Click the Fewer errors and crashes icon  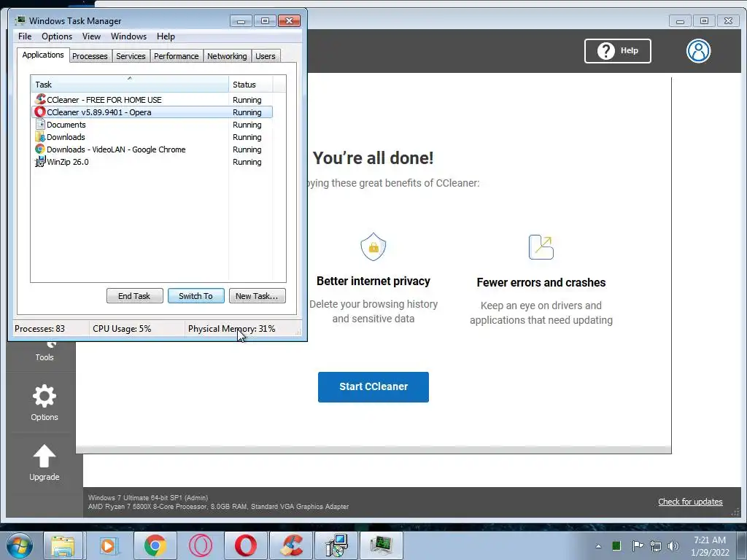541,247
